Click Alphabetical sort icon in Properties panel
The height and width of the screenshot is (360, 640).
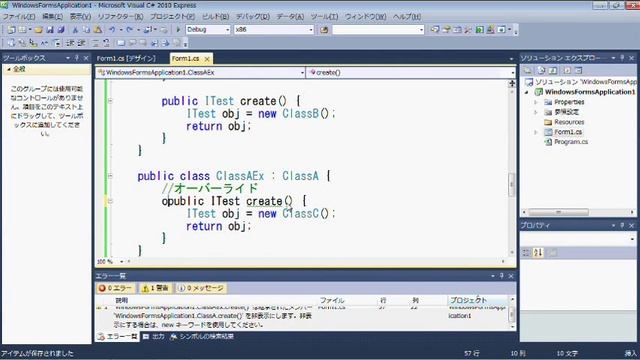[538, 253]
